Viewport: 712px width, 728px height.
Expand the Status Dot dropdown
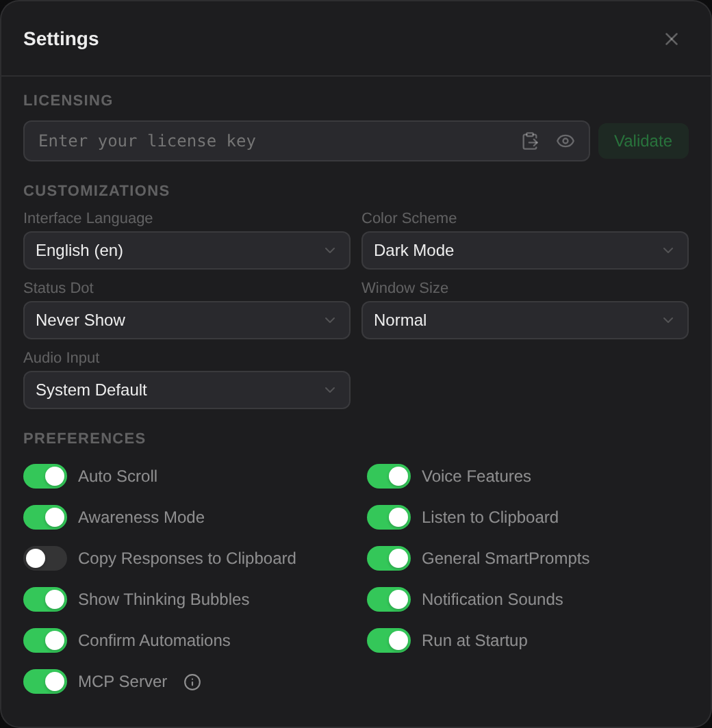point(187,320)
